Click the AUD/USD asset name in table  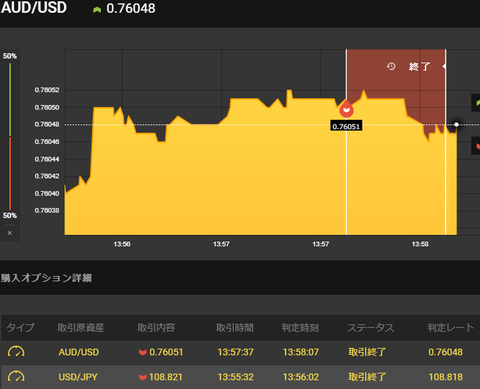click(79, 352)
